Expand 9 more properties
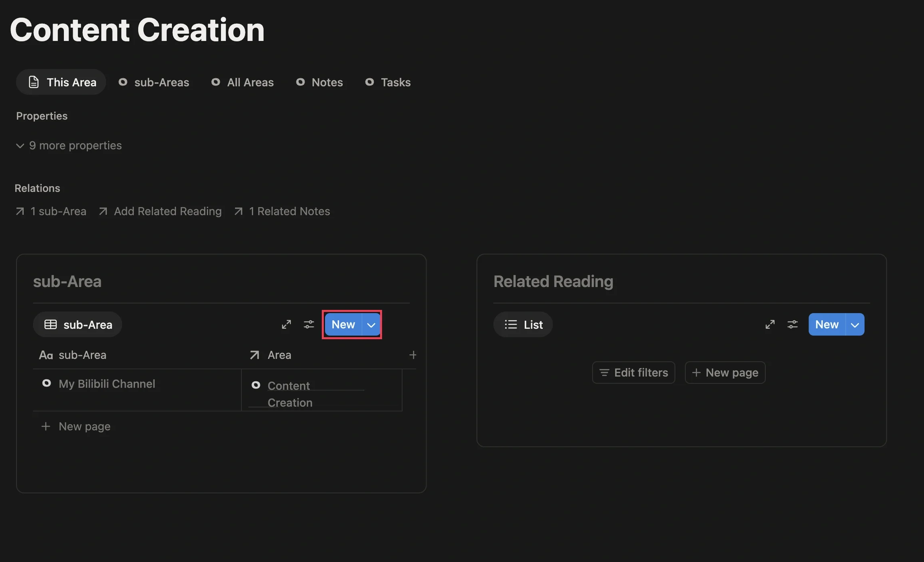 coord(69,145)
